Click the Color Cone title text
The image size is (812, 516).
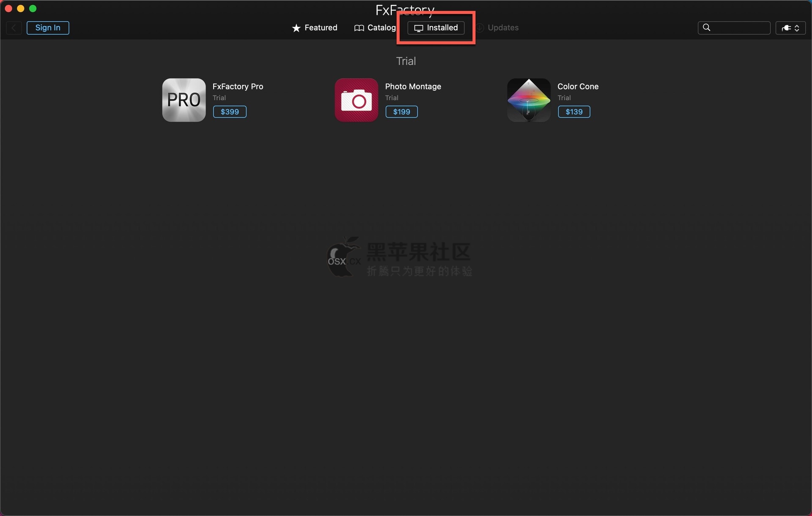tap(578, 87)
